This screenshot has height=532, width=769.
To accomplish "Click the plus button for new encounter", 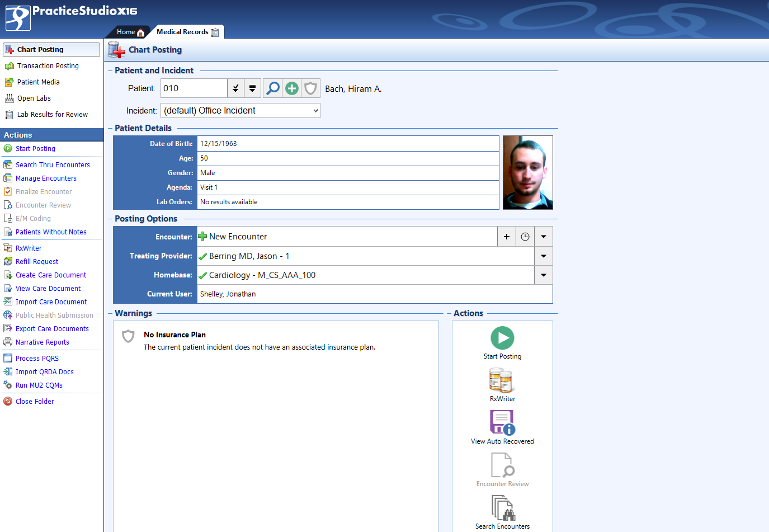I will click(x=506, y=237).
